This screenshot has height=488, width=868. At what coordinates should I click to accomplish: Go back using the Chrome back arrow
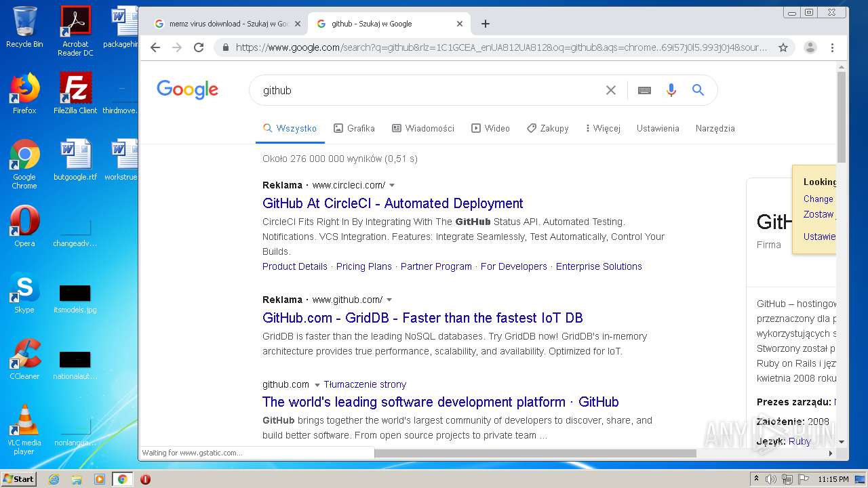(155, 47)
